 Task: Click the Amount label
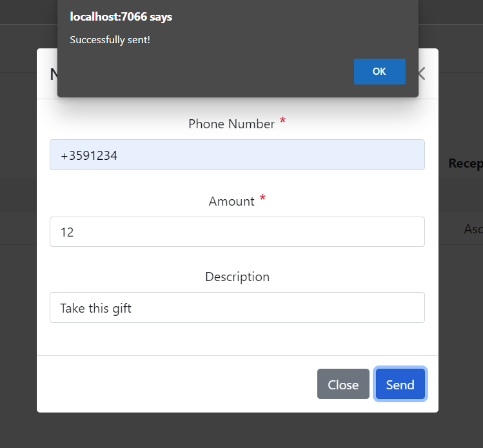coord(232,201)
